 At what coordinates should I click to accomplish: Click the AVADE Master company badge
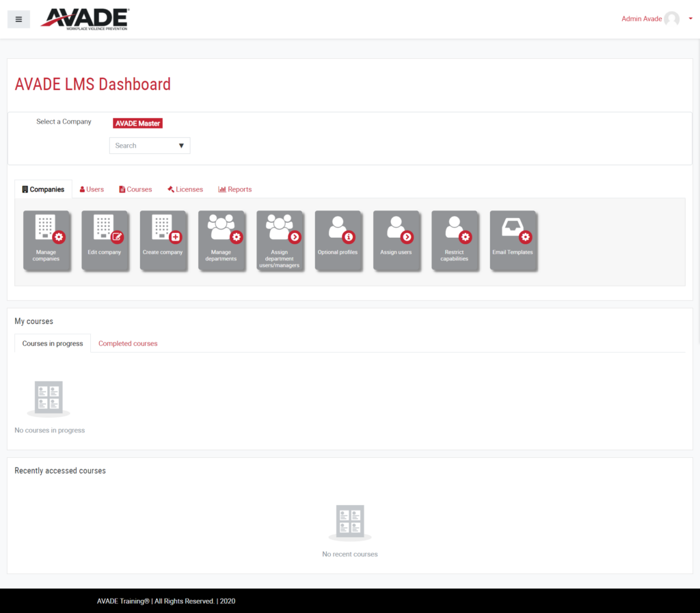[x=137, y=123]
